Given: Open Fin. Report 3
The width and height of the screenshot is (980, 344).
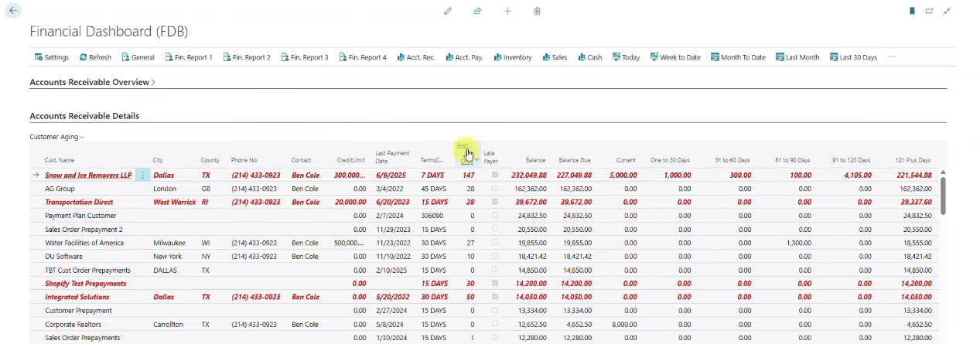Looking at the screenshot, I should [305, 57].
